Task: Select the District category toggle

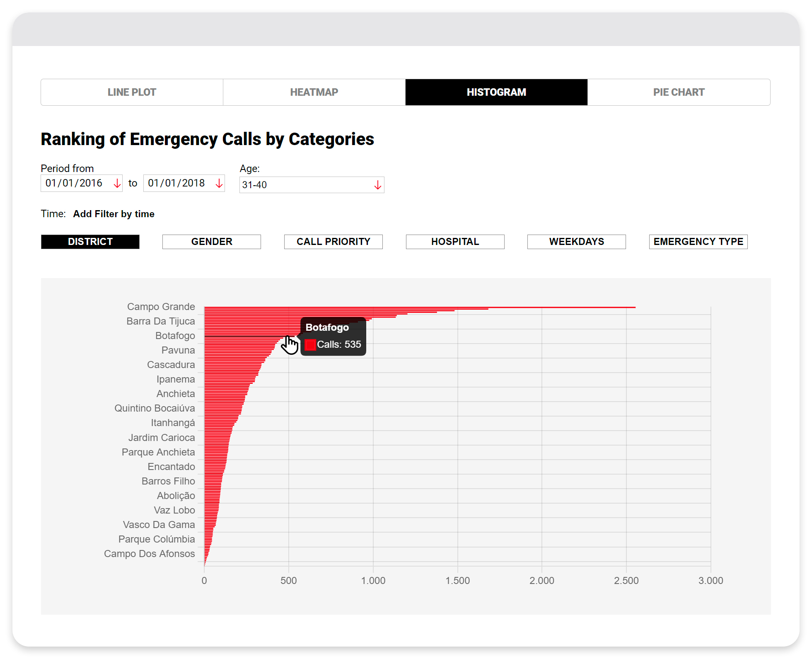Action: pos(90,242)
